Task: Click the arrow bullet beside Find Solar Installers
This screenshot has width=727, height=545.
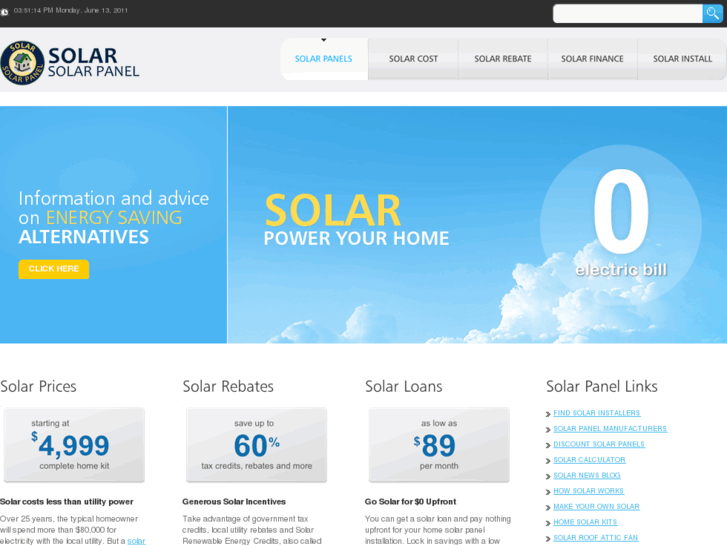Action: click(x=548, y=414)
